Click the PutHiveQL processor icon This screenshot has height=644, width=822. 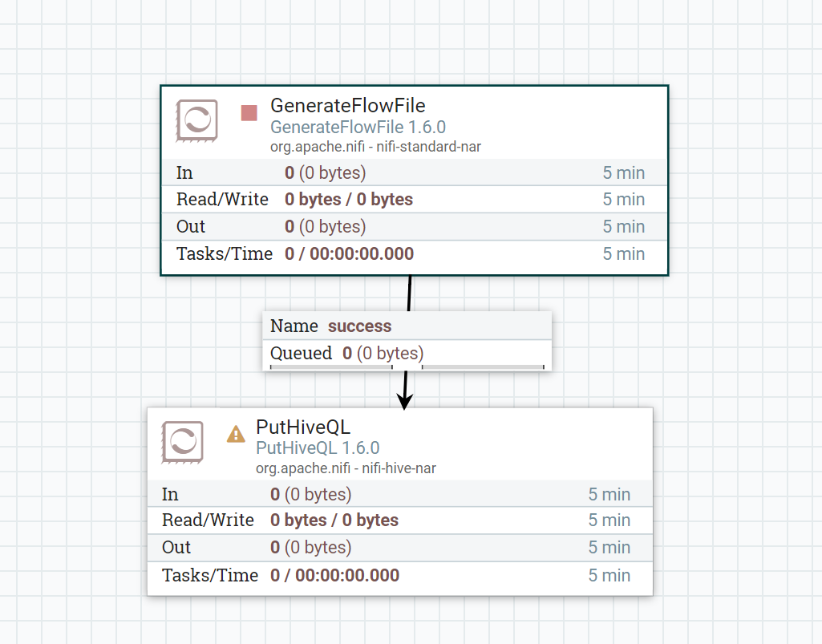(x=182, y=442)
